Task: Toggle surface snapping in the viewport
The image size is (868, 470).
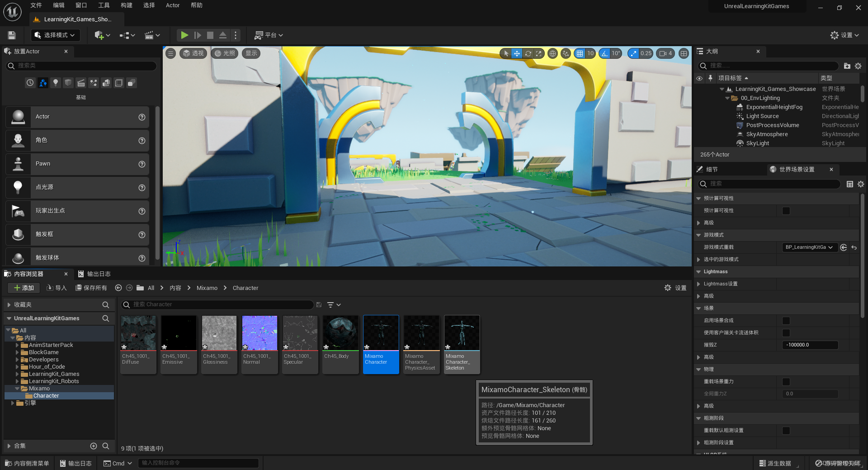Action: coord(566,53)
